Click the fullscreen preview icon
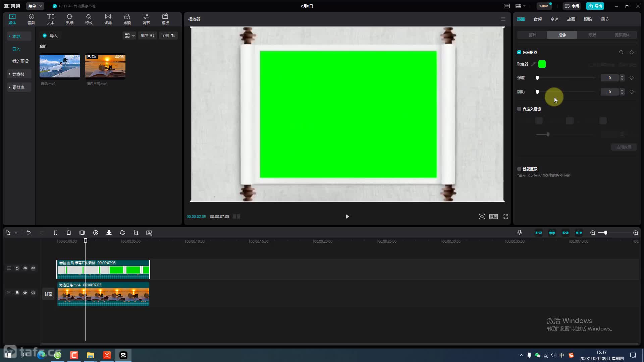Viewport: 644px width, 362px height. pyautogui.click(x=506, y=217)
